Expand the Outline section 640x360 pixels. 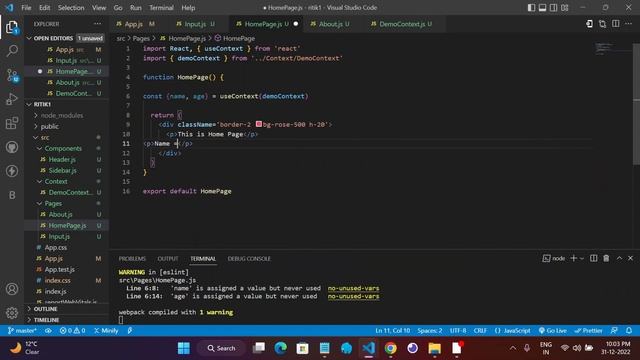coord(45,309)
